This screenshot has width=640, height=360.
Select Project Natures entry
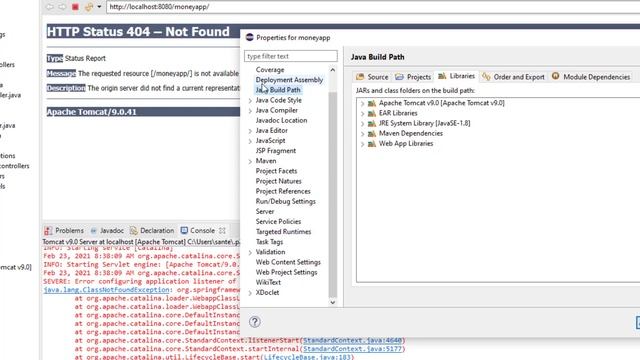pos(278,181)
